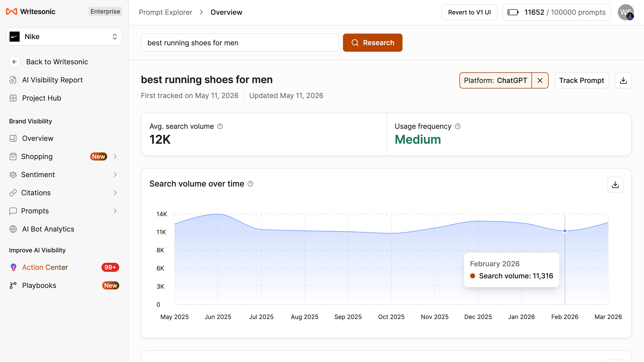The image size is (644, 362).
Task: Click the Playbooks branch icon
Action: [13, 285]
